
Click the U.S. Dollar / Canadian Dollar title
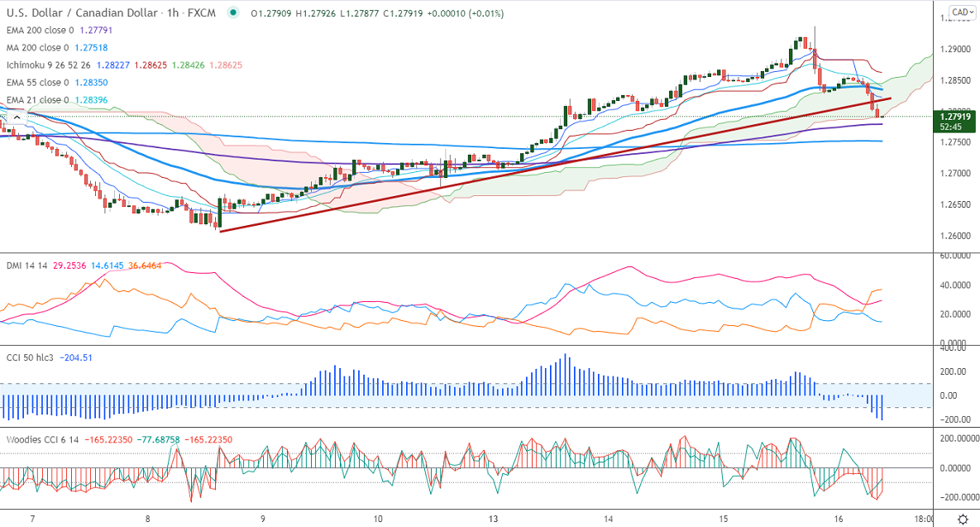pos(82,12)
